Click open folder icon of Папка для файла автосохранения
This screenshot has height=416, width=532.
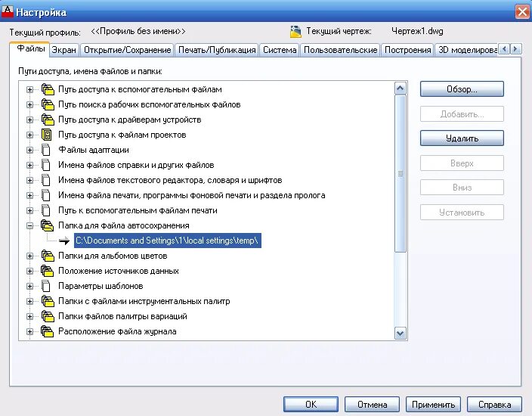coord(48,225)
